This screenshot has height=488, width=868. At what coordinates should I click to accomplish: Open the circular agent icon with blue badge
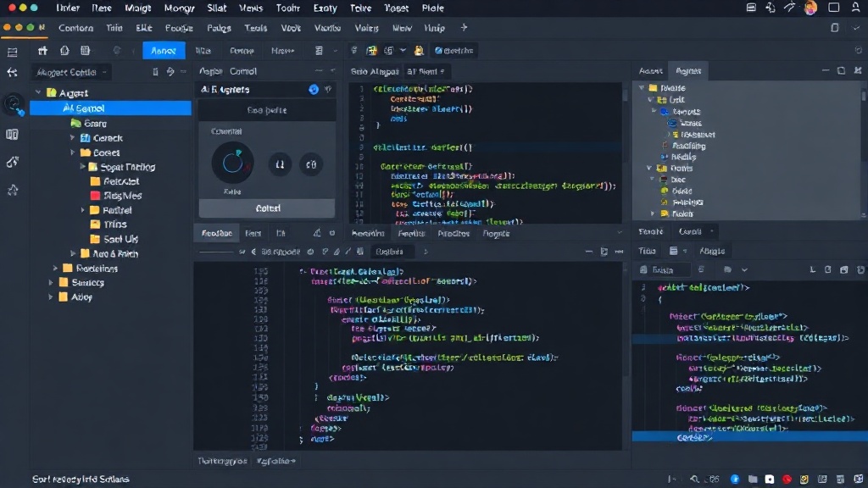[14, 103]
